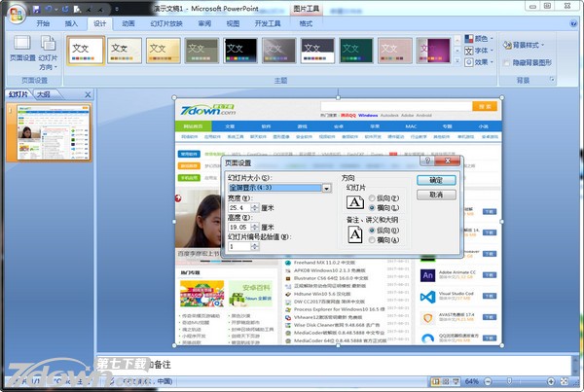
Task: Confirm page setup with the 确定 button
Action: [x=436, y=181]
